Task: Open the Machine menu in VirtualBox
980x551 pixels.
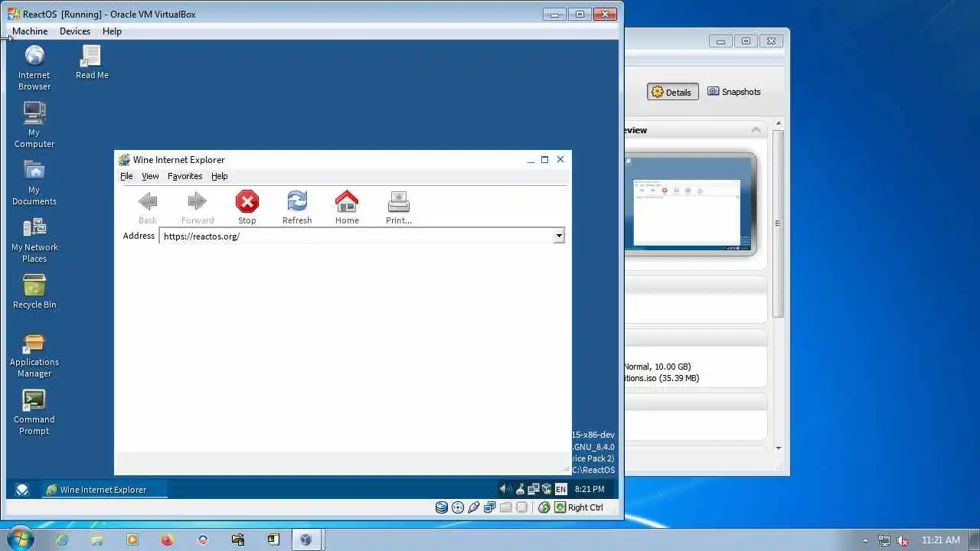Action: click(30, 31)
